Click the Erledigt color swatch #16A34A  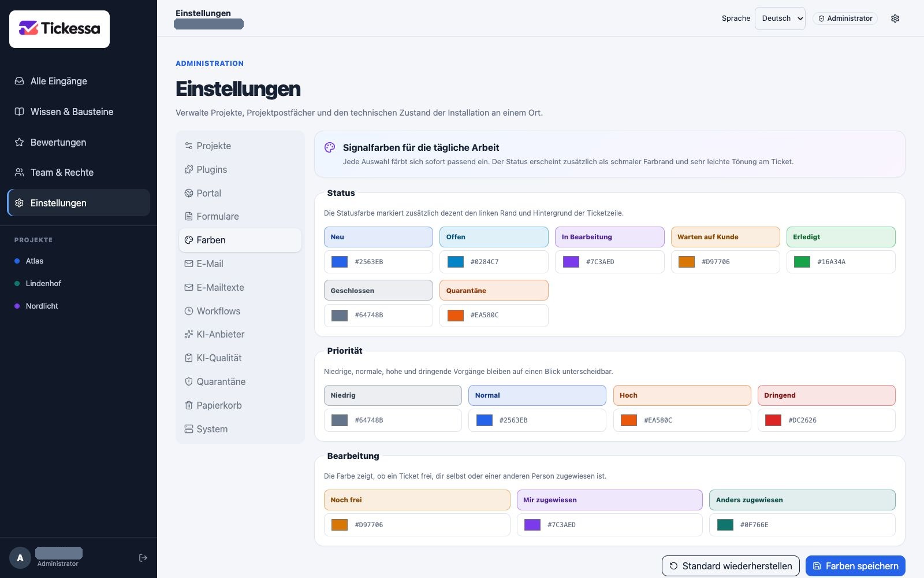802,262
